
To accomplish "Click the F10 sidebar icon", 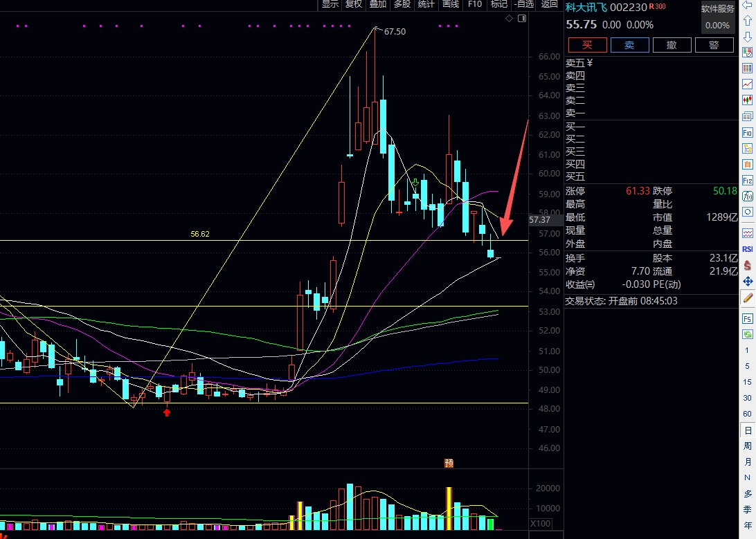I will (x=747, y=132).
